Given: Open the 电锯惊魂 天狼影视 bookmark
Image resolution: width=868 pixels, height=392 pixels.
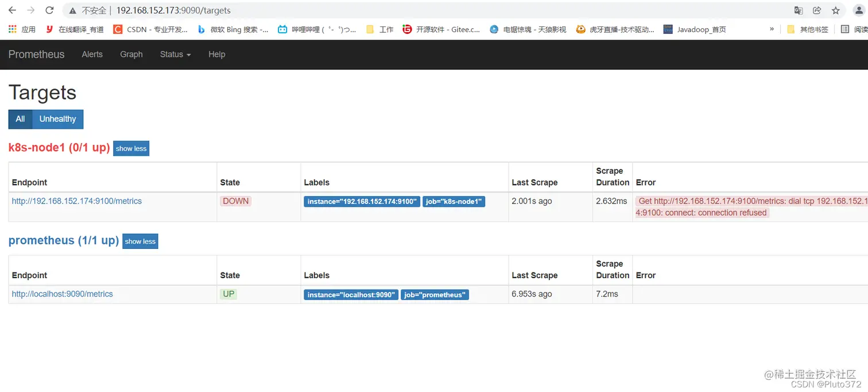Looking at the screenshot, I should click(528, 29).
